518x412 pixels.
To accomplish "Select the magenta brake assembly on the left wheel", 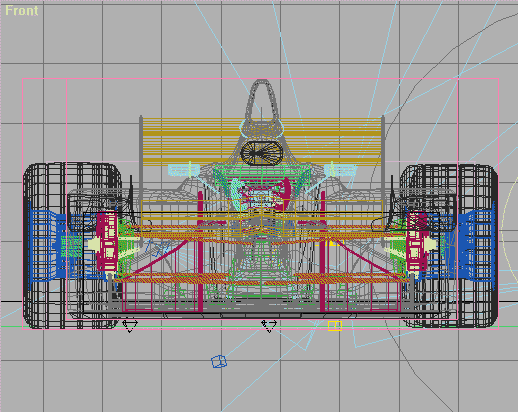I will (x=107, y=241).
